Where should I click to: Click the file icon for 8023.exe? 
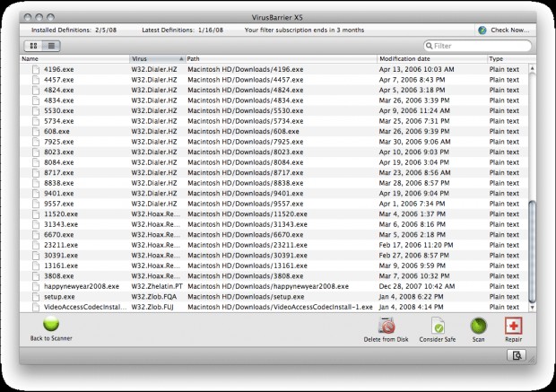36,152
